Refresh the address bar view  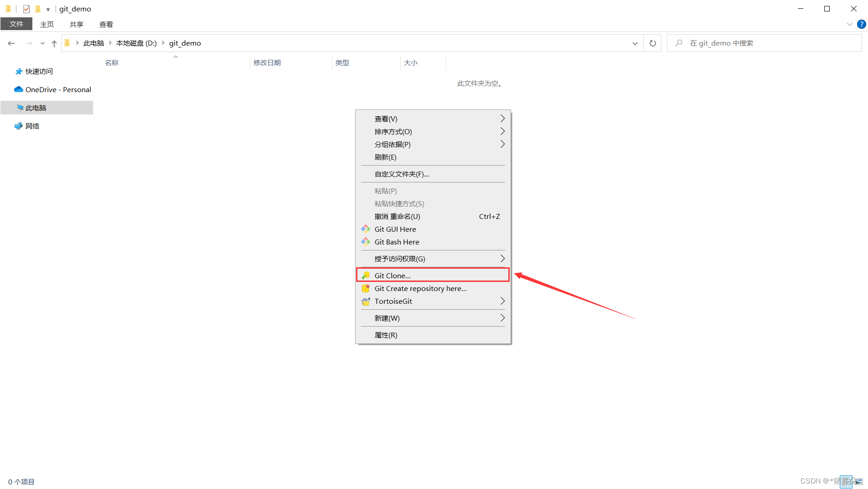(652, 43)
